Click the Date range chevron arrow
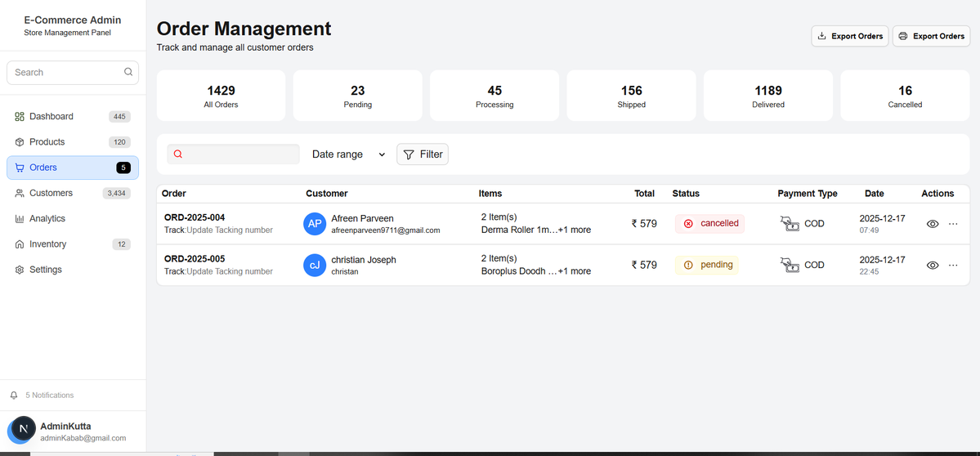980x456 pixels. [x=382, y=154]
